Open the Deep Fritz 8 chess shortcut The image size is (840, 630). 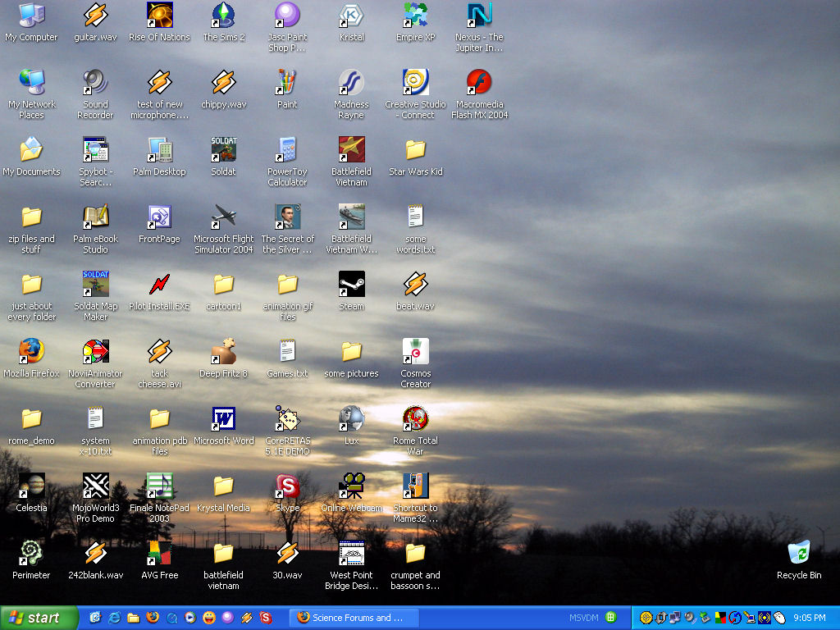(223, 352)
